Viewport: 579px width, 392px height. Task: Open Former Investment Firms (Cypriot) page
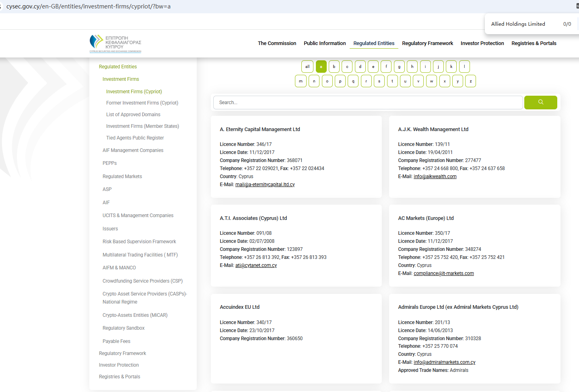click(142, 103)
